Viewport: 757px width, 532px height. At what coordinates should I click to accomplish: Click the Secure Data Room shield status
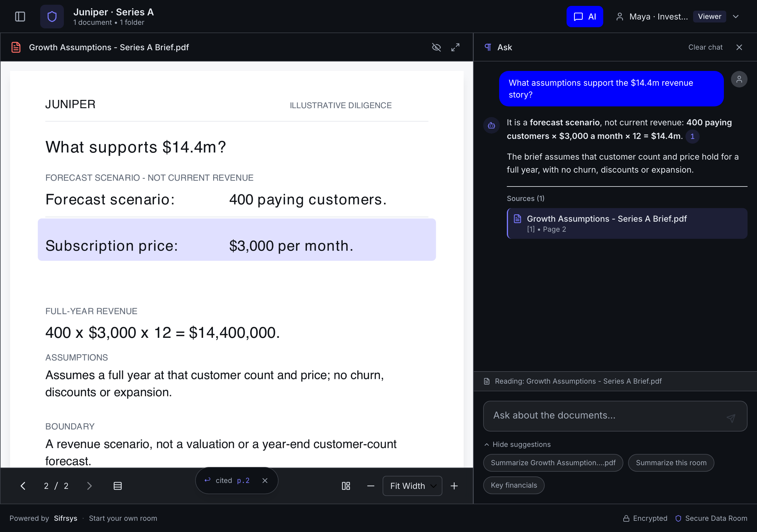711,518
